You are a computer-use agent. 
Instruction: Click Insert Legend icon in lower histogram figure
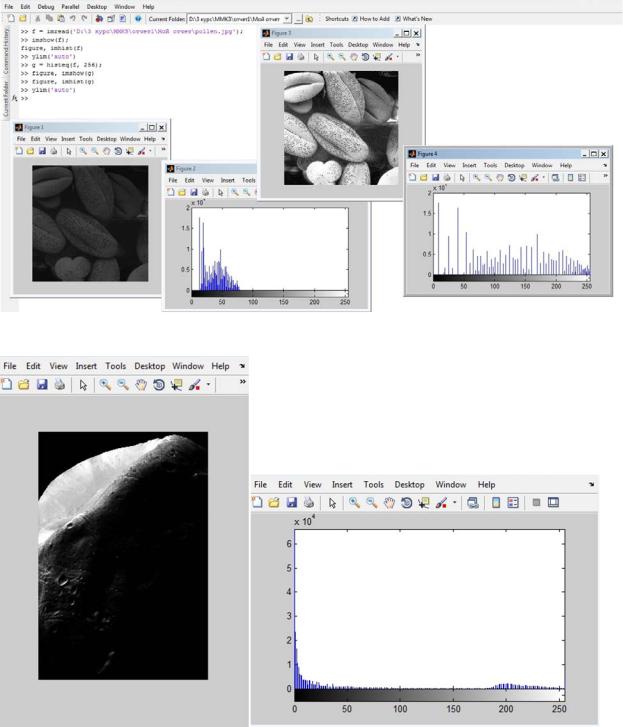point(513,503)
